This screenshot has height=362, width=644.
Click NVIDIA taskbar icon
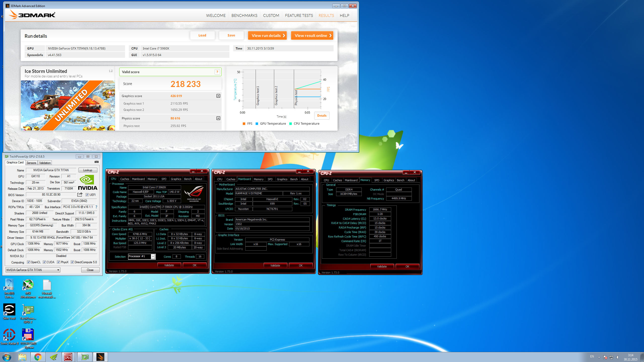point(53,357)
